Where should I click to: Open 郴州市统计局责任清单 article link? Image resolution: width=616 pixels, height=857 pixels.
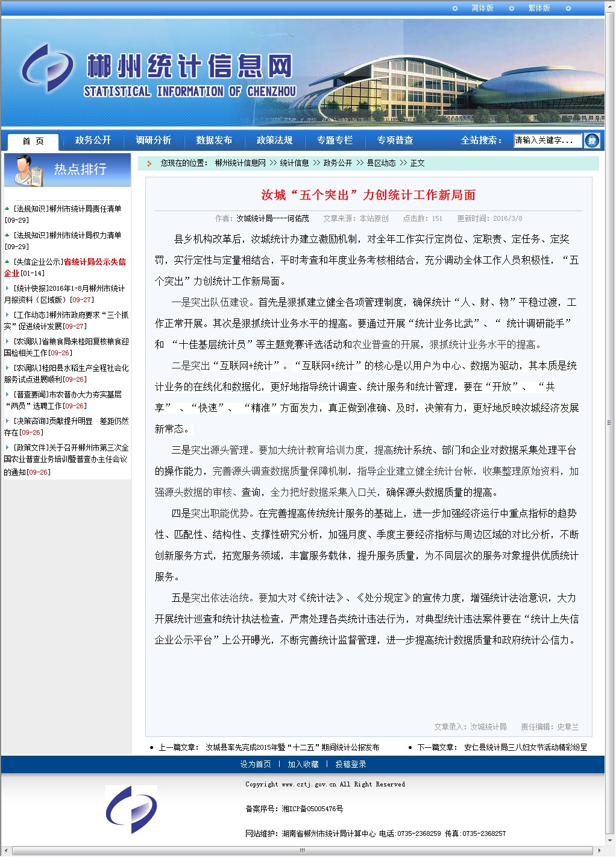point(86,209)
